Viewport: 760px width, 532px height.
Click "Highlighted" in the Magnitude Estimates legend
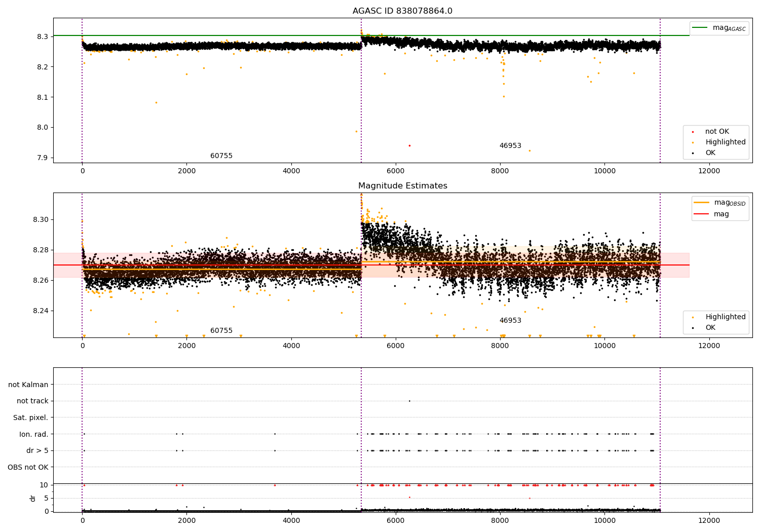[x=726, y=317]
